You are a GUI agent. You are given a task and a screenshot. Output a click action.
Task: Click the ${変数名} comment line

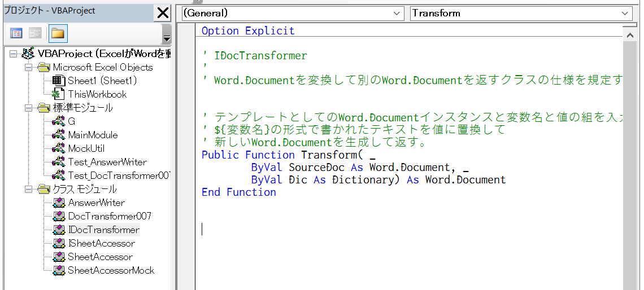point(353,130)
